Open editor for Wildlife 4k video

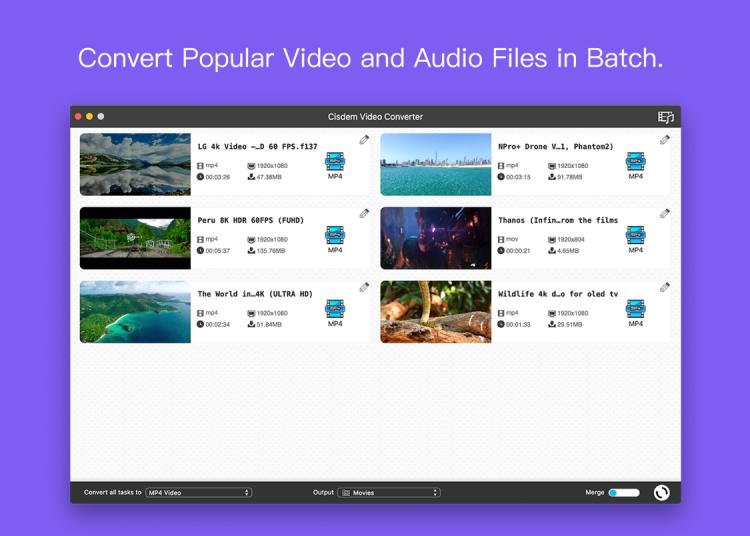[x=665, y=287]
